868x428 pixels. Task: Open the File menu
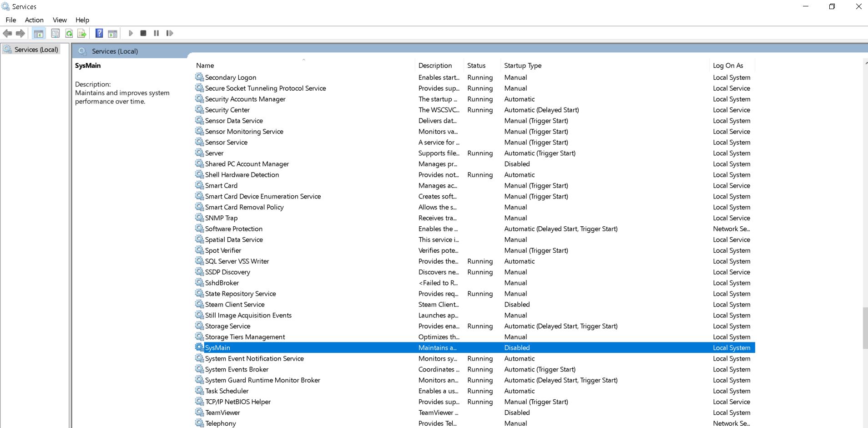point(11,20)
